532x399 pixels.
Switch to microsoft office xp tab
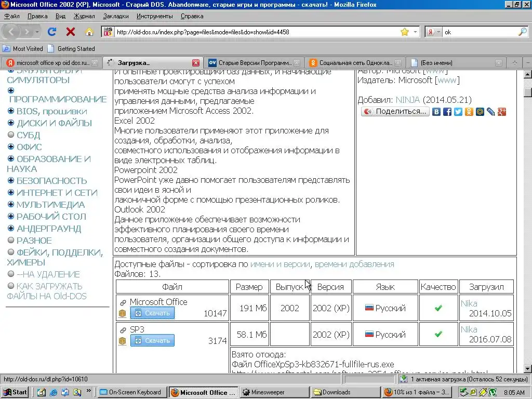point(52,63)
